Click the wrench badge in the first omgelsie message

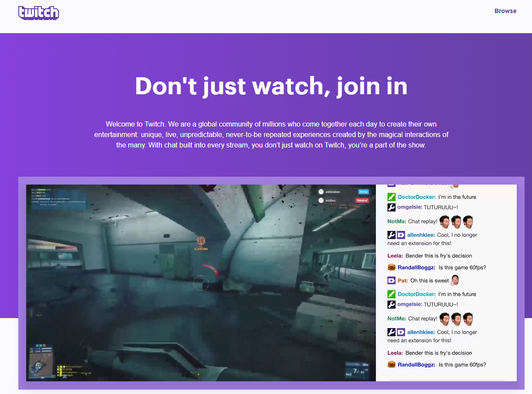click(391, 207)
